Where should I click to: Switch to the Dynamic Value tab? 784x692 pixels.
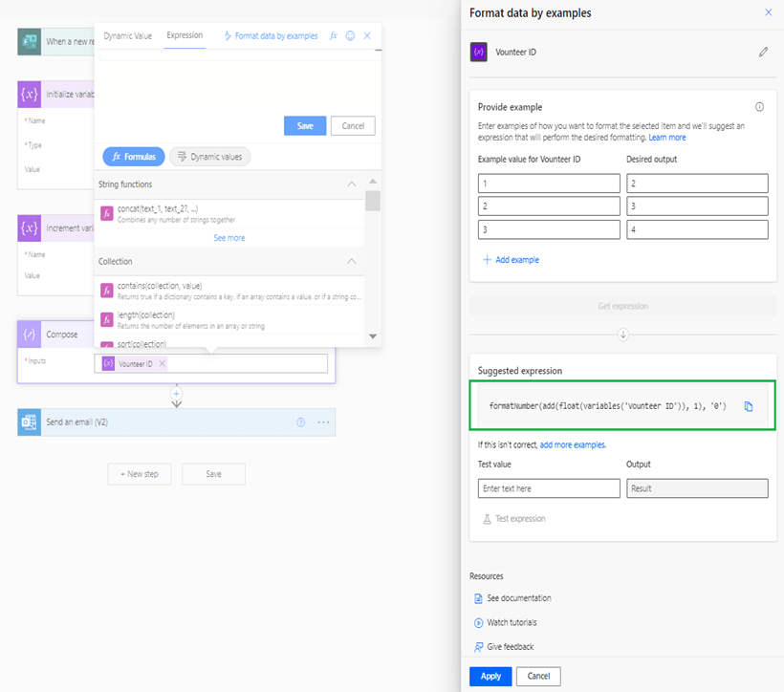(127, 36)
